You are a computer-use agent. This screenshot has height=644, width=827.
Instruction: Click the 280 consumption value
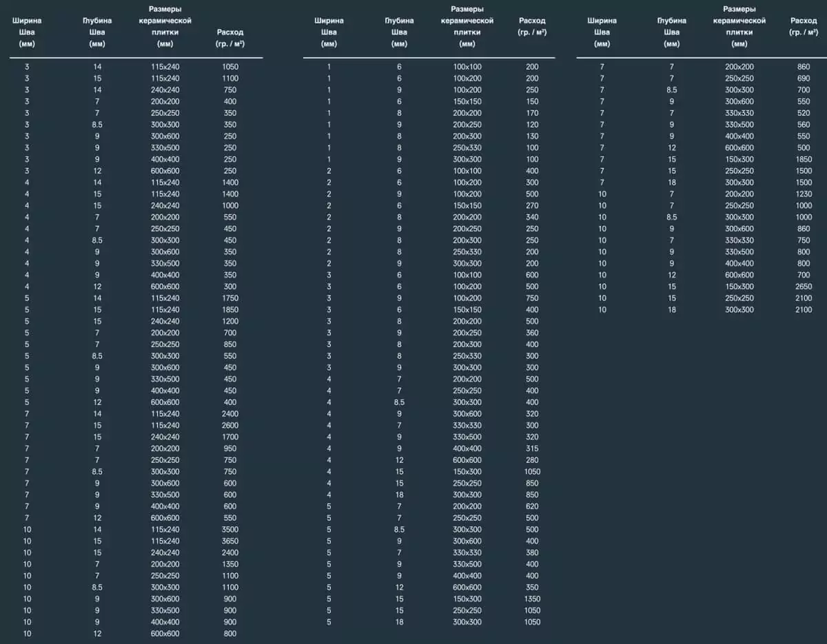532,460
